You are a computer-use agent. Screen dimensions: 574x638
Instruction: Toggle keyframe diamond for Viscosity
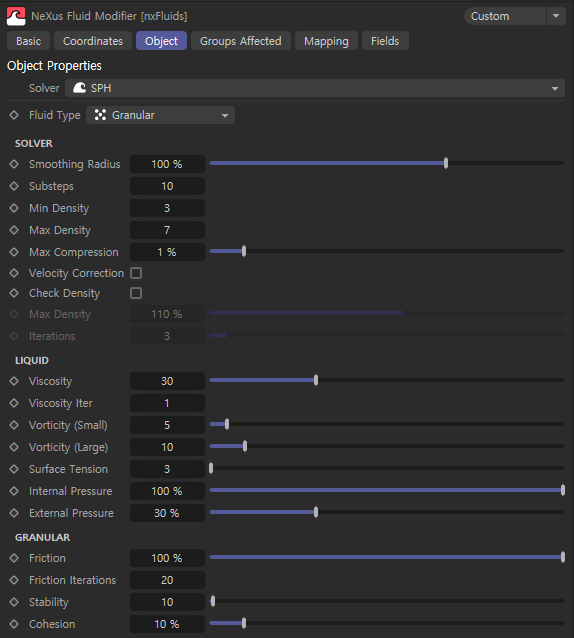click(14, 381)
